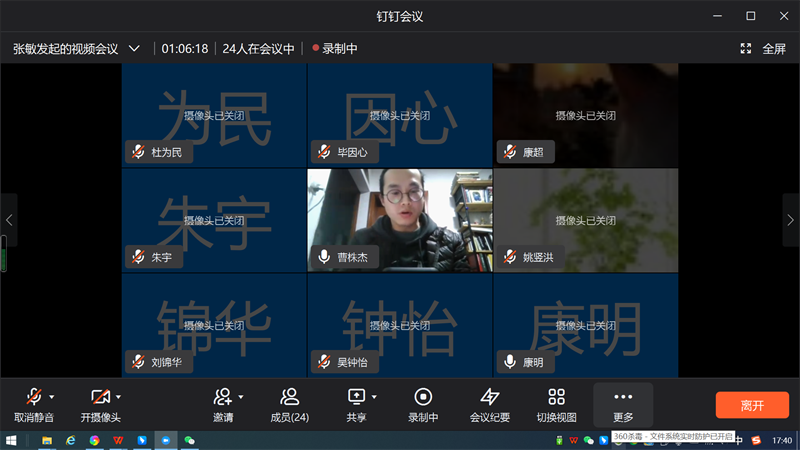Click the name label 毕因心
800x450 pixels.
click(352, 153)
